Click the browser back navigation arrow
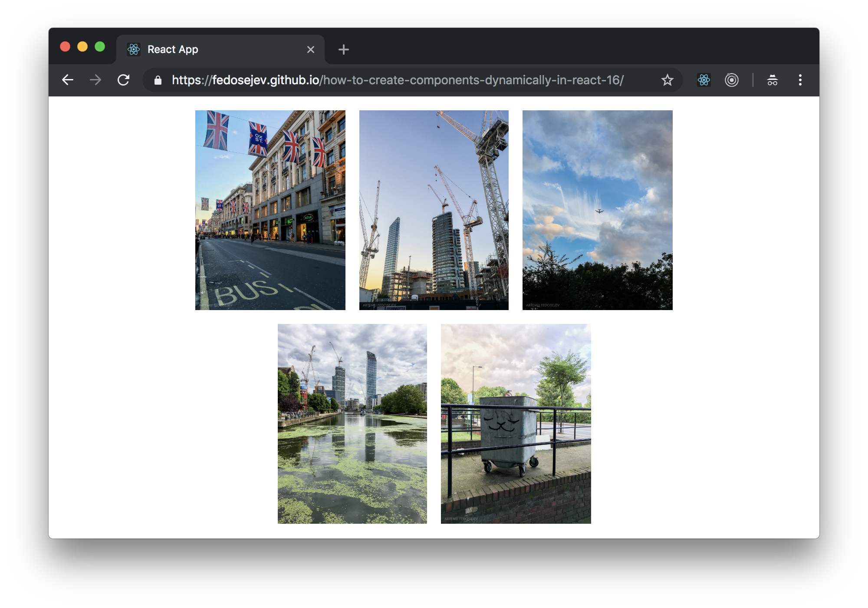Image resolution: width=868 pixels, height=608 pixels. click(68, 80)
